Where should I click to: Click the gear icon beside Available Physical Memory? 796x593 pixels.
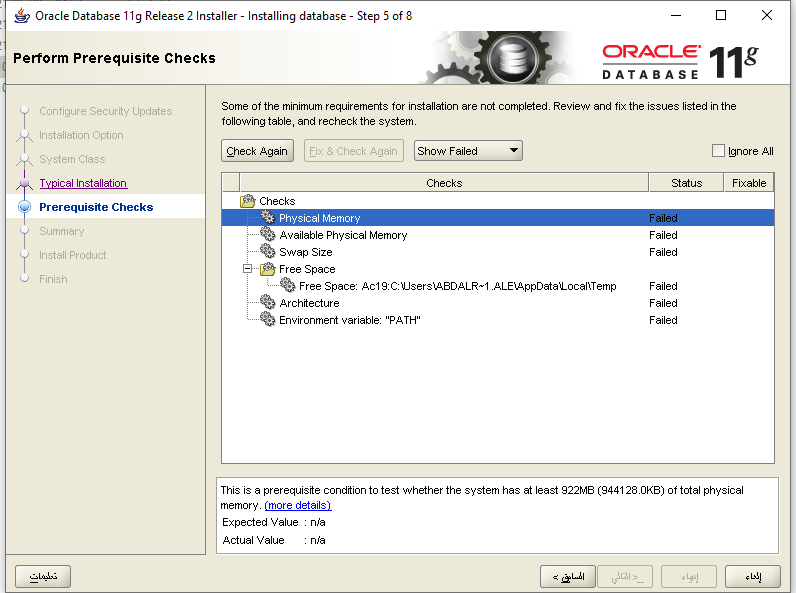click(267, 235)
